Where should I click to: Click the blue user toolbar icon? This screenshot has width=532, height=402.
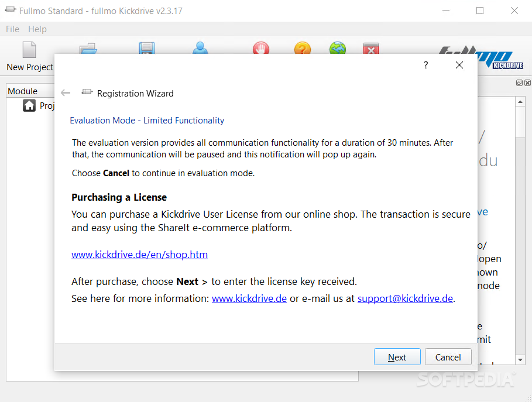pyautogui.click(x=200, y=48)
